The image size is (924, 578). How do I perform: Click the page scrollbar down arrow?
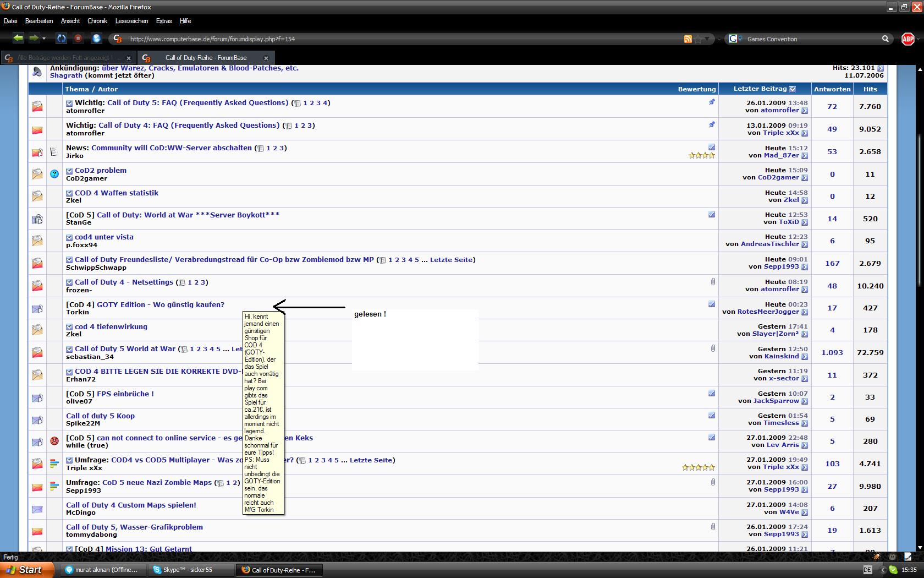920,548
